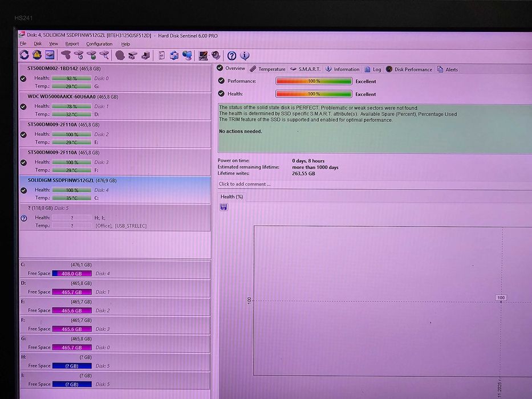Screen dimensions: 532x399
Task: Click the 78 % health bar of Disk 1
Action: [x=72, y=107]
